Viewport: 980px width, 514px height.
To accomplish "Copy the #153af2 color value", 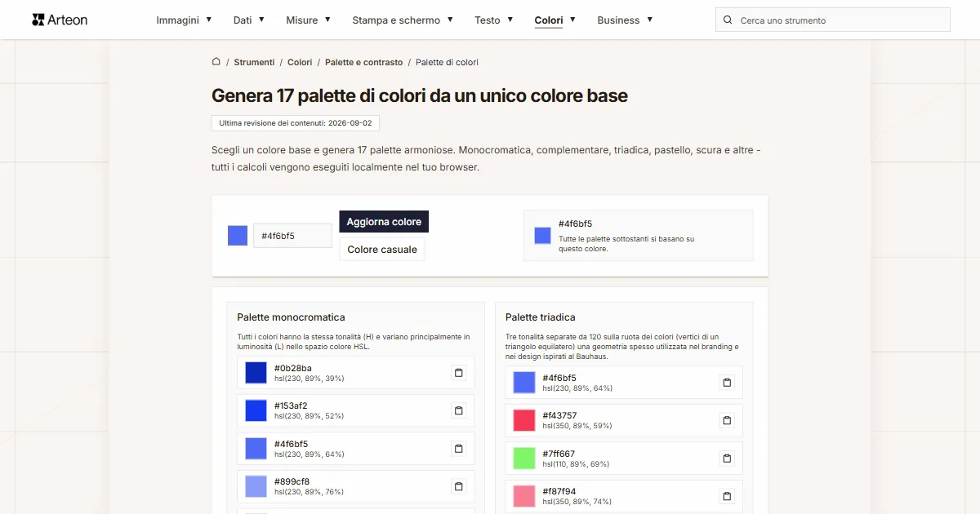I will [x=459, y=410].
